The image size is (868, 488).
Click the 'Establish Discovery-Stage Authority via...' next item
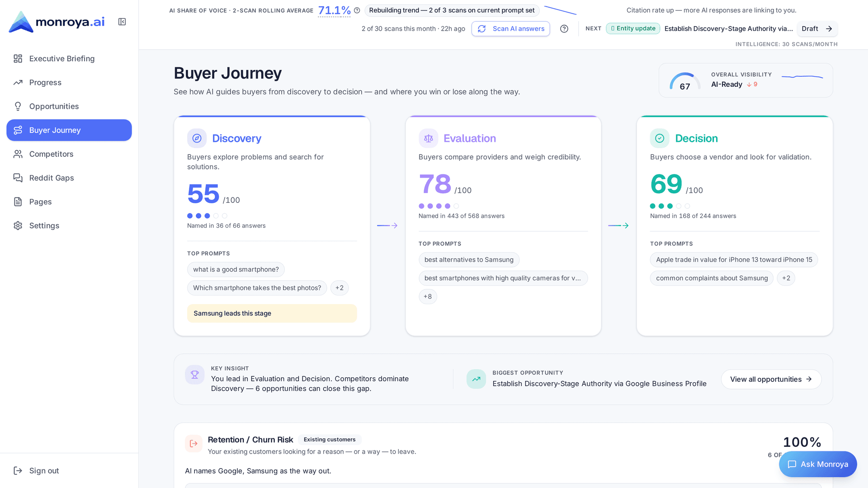click(729, 28)
